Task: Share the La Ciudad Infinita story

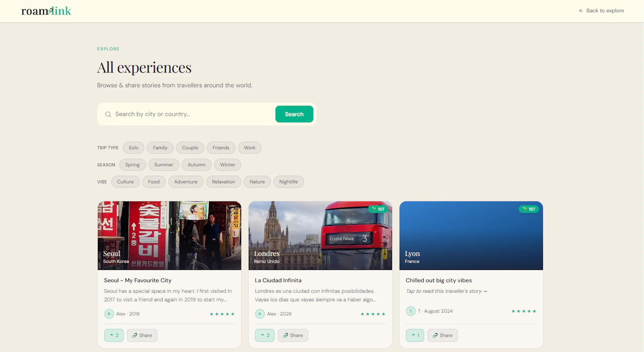Action: tap(293, 335)
